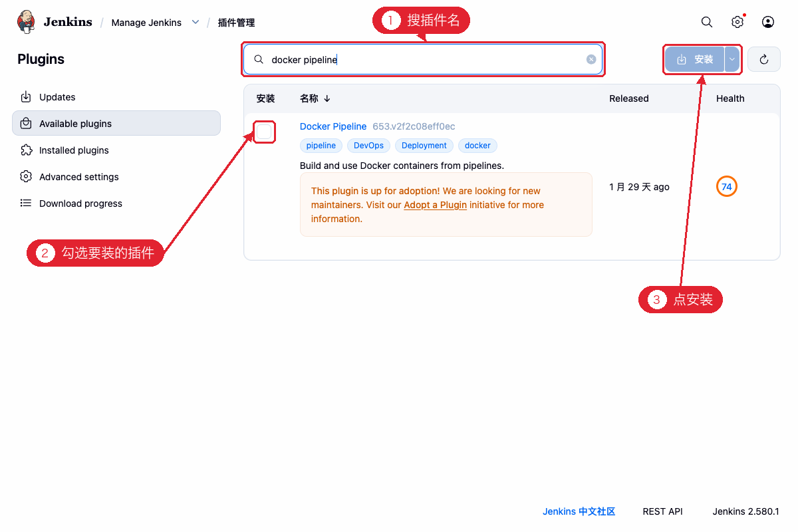Tick the Docker Pipeline install checkbox
The width and height of the screenshot is (798, 532).
tap(264, 132)
